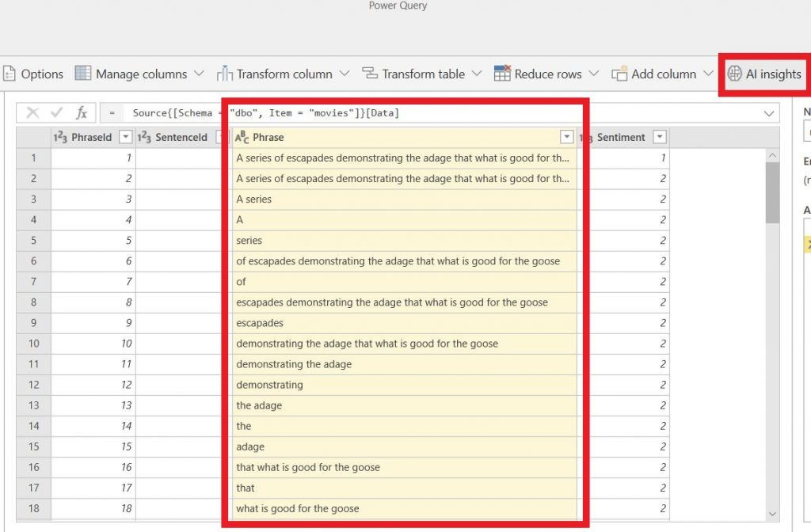Select the Phrase column header
The width and height of the screenshot is (811, 532).
269,137
